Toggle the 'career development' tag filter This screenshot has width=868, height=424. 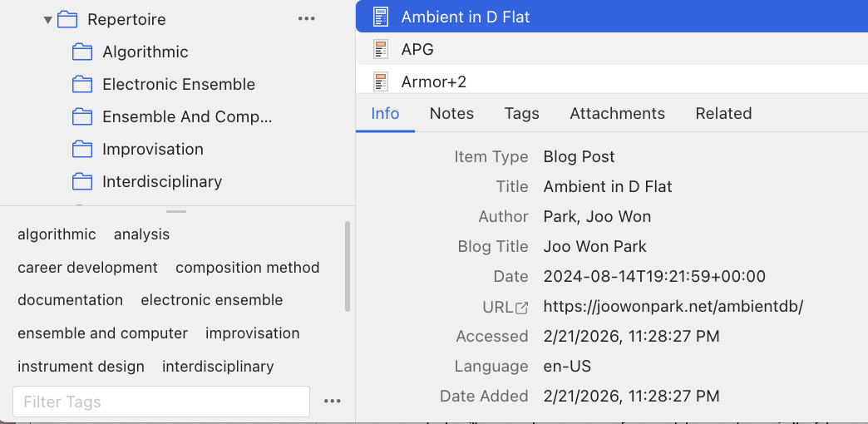point(87,268)
